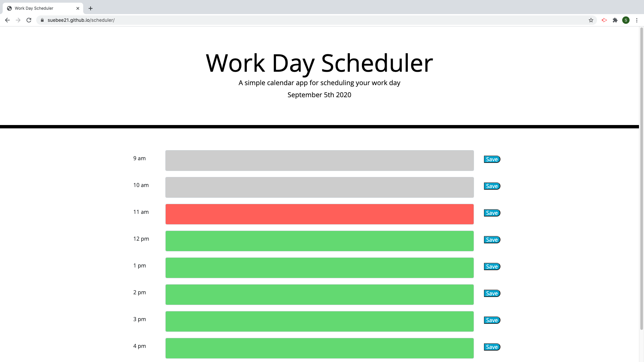Bookmark this page with the star
644x362 pixels.
click(591, 20)
